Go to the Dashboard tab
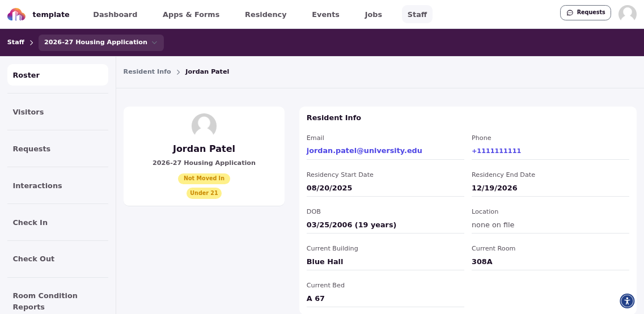Screen dimensions: 644x314 [115, 14]
